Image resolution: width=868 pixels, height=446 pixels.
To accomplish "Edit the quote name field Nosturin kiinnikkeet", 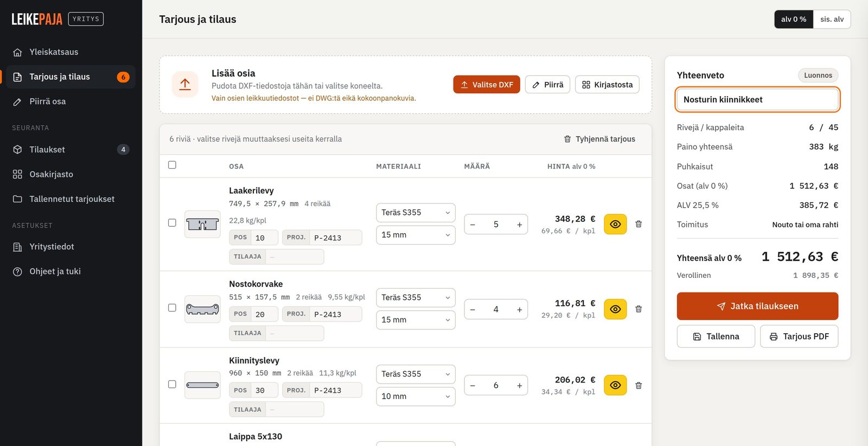I will [757, 100].
